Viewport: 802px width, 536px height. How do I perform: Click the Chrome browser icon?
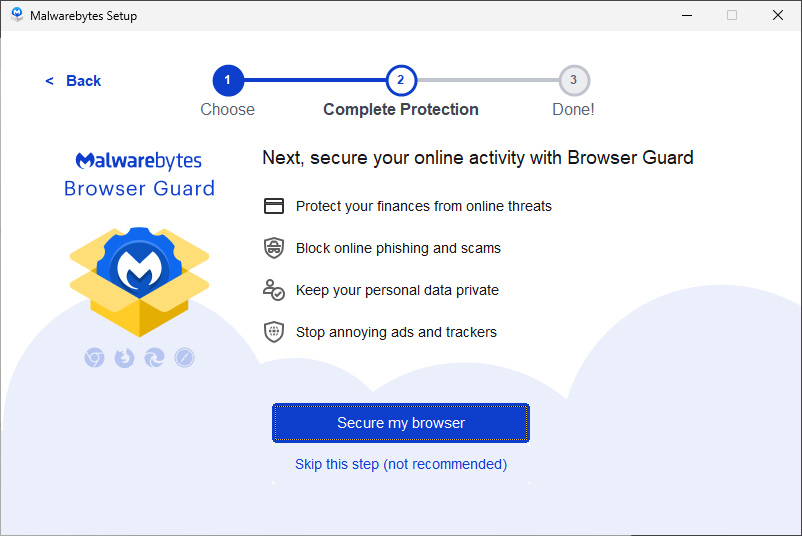pyautogui.click(x=95, y=357)
